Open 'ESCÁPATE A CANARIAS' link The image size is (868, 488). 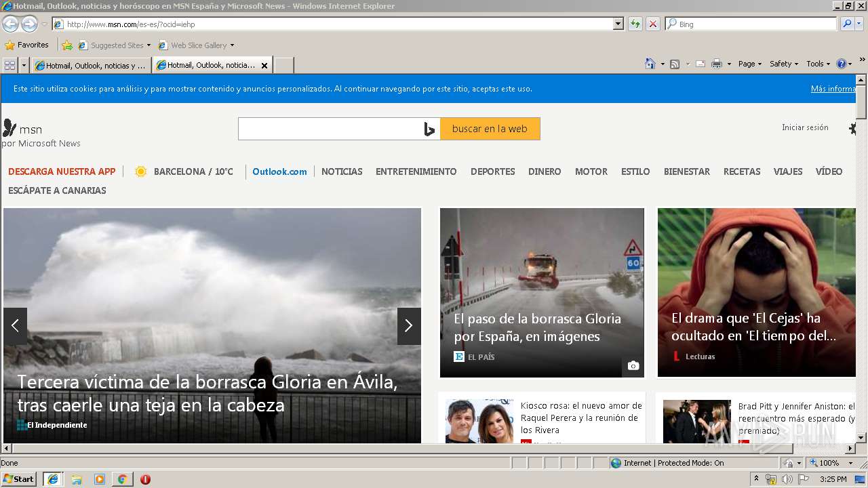[57, 190]
